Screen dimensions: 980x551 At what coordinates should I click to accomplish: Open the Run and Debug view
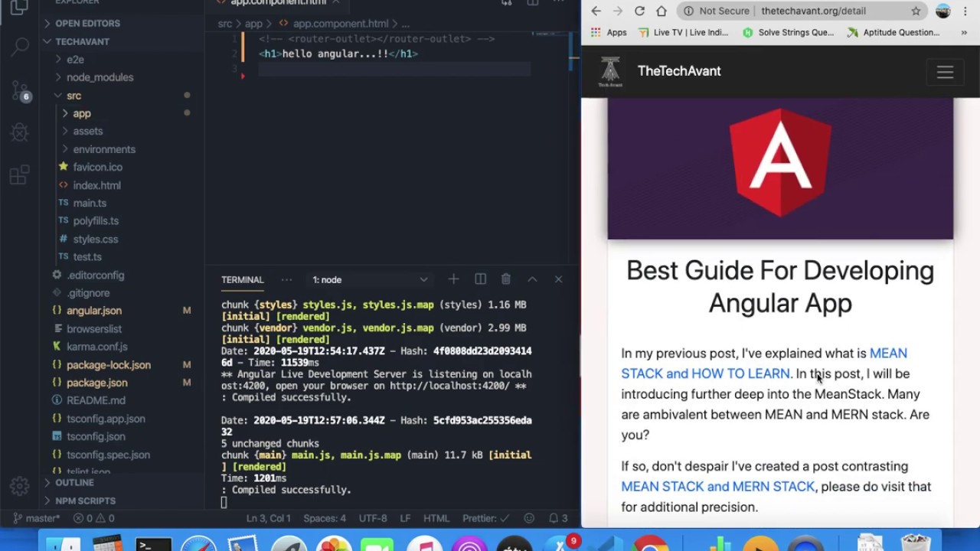[20, 133]
